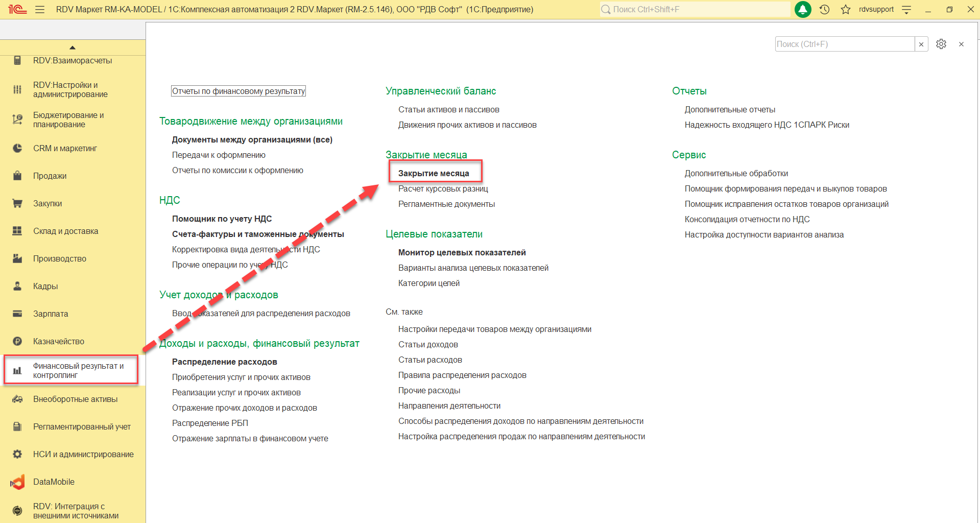
Task: Click RDV:Настройки и администрирование sliders icon
Action: click(17, 89)
